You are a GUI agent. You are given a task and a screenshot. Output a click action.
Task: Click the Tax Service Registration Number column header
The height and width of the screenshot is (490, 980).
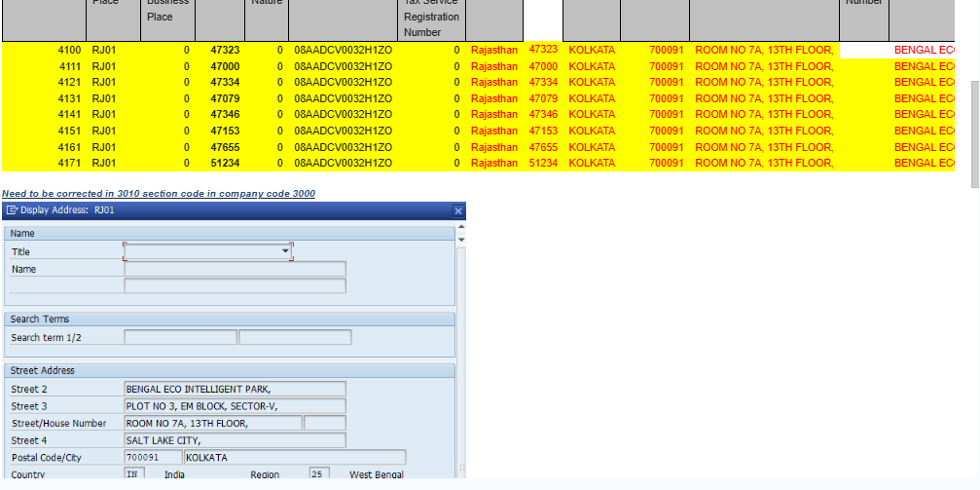[x=430, y=18]
